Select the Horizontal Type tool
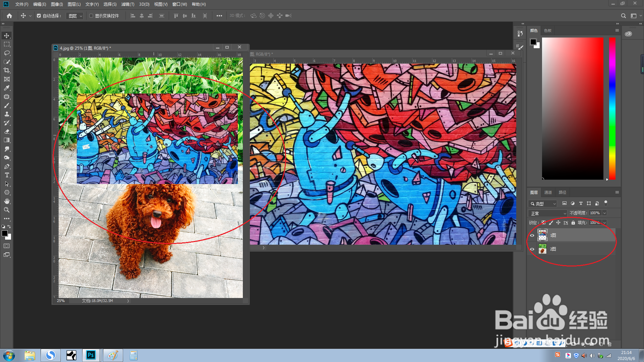Screen dimensions: 644x362 click(7, 175)
